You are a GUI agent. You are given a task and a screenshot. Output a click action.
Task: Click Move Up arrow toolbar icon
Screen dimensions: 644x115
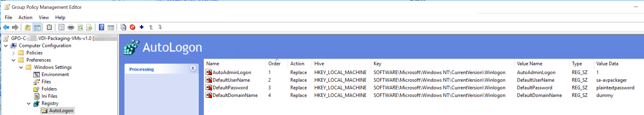click(151, 27)
